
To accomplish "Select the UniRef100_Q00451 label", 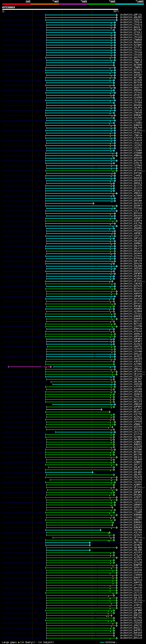I will [x=131, y=608].
